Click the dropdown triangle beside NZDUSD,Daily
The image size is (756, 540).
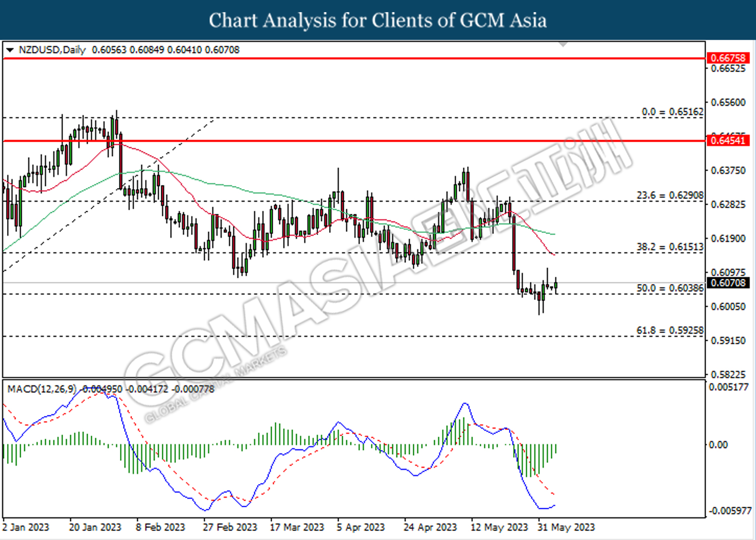coord(10,50)
